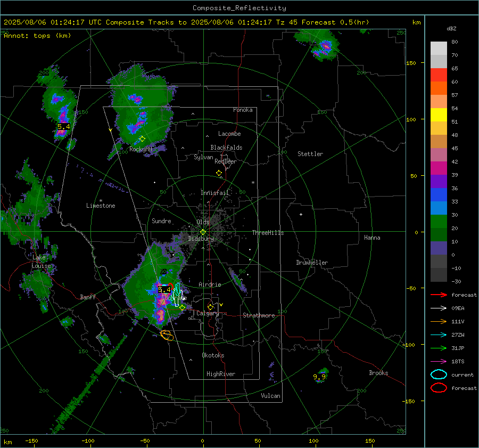Click the Annot: tops (km) label
The width and height of the screenshot is (479, 448).
37,36
